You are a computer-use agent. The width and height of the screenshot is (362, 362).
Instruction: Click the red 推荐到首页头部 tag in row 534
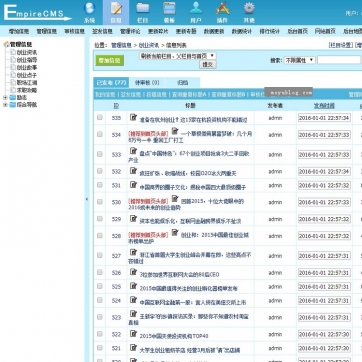148,134
